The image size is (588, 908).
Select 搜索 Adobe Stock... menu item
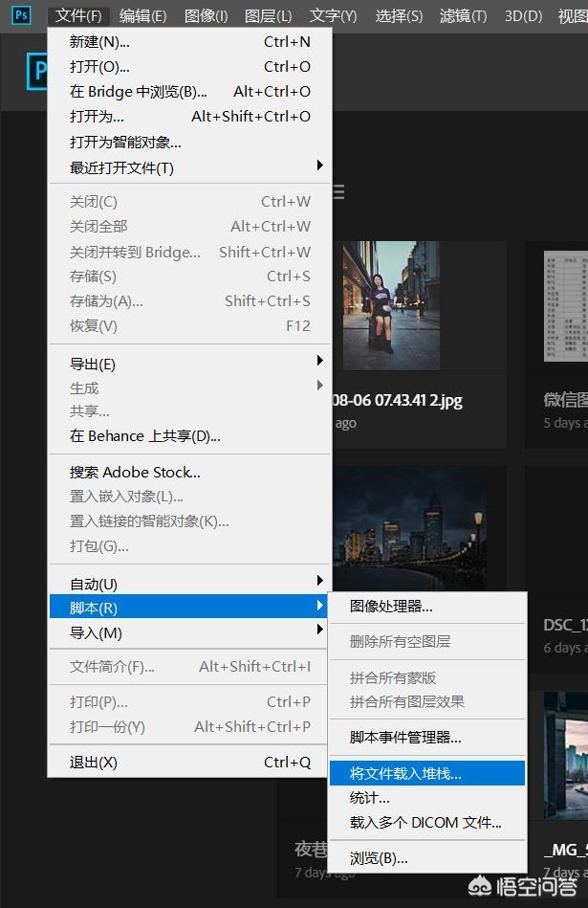pos(135,472)
